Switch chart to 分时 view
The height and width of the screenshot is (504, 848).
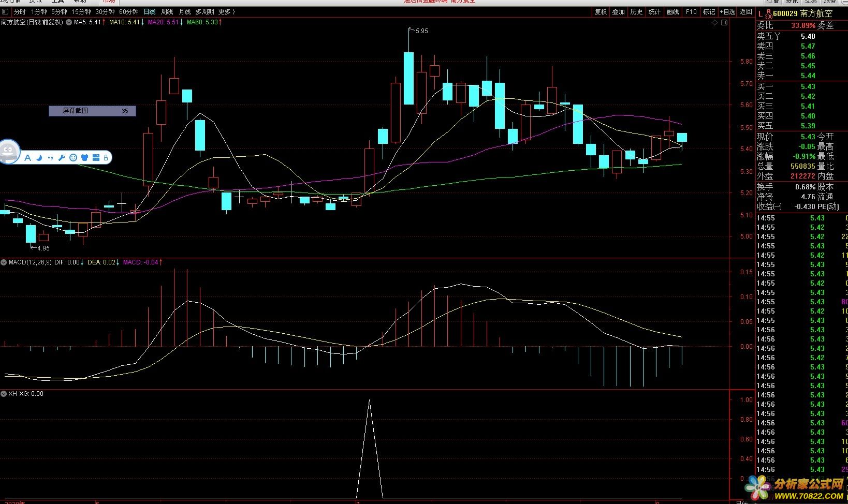20,11
